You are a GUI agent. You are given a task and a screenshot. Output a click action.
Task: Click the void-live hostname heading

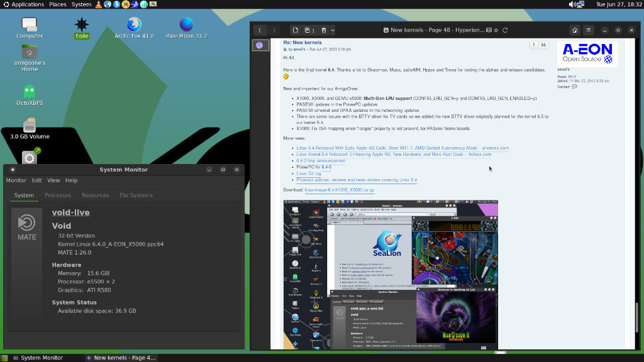(70, 212)
